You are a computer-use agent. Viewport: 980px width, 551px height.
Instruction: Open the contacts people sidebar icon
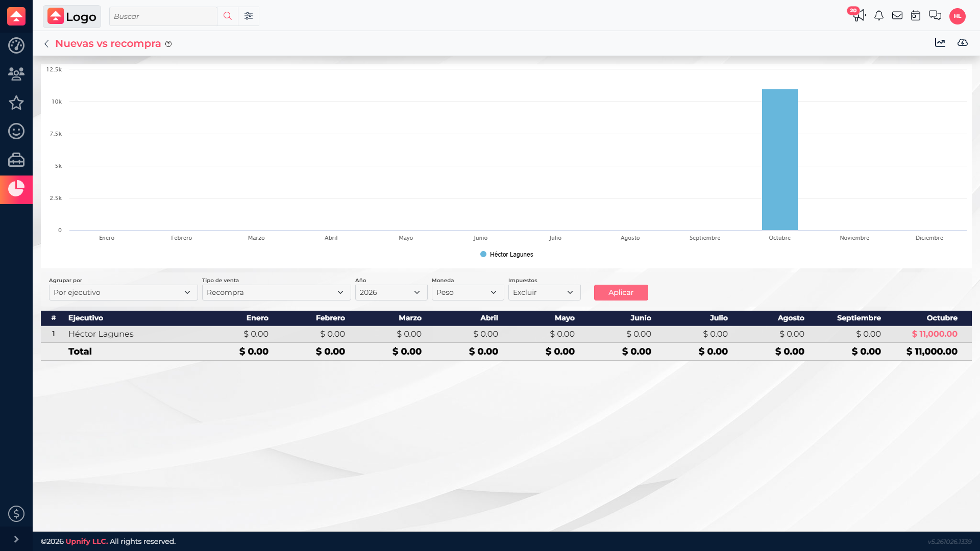pos(16,74)
